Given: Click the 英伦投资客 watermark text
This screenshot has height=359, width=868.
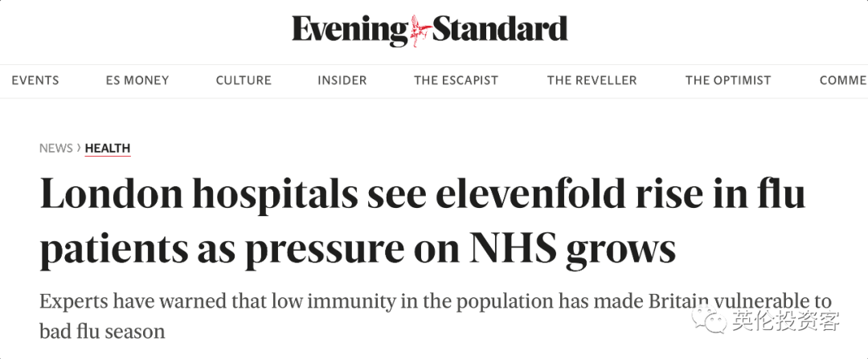Looking at the screenshot, I should click(785, 321).
